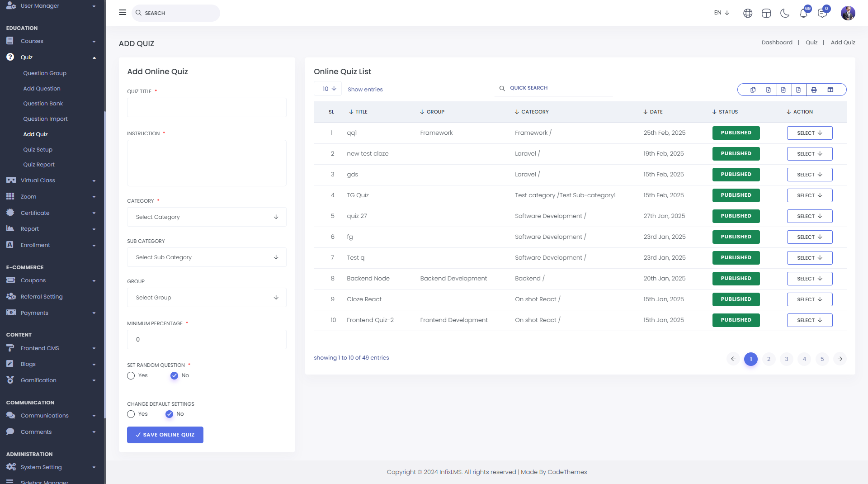The height and width of the screenshot is (484, 868).
Task: Open Question Group menu item
Action: 45,73
